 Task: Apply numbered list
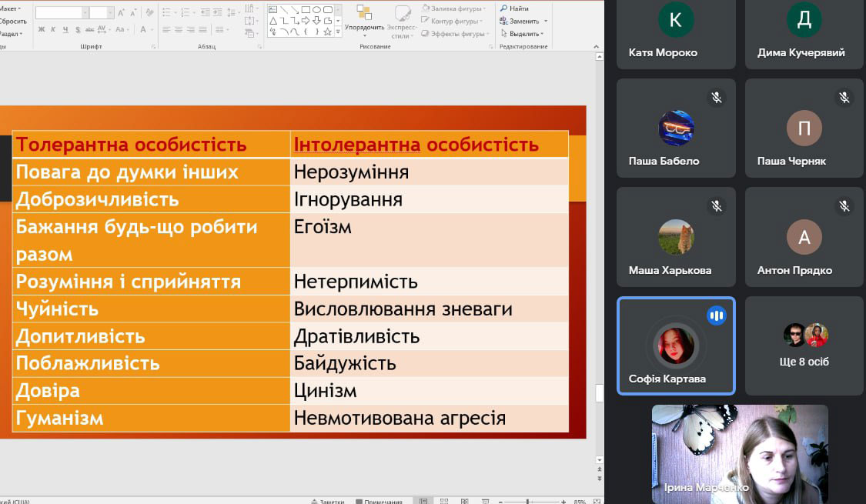[186, 13]
